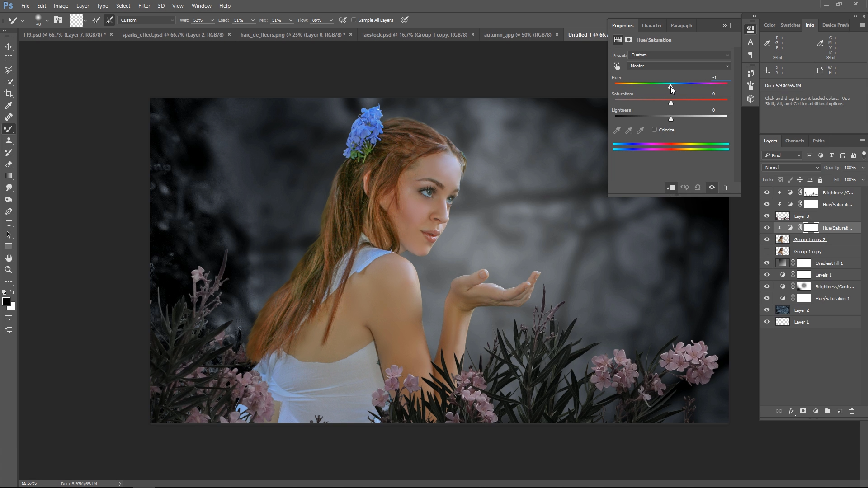Click the Hue slider handle
This screenshot has width=868, height=488.
tap(670, 86)
